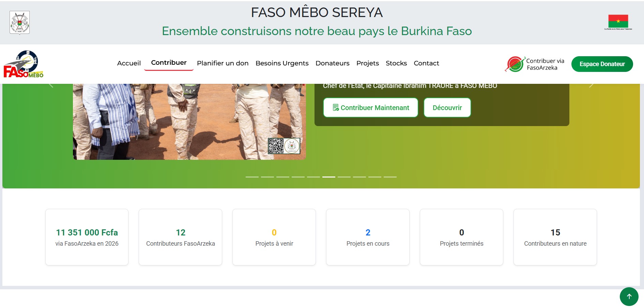The image size is (644, 307).
Task: Open the Stocks menu link
Action: click(396, 63)
